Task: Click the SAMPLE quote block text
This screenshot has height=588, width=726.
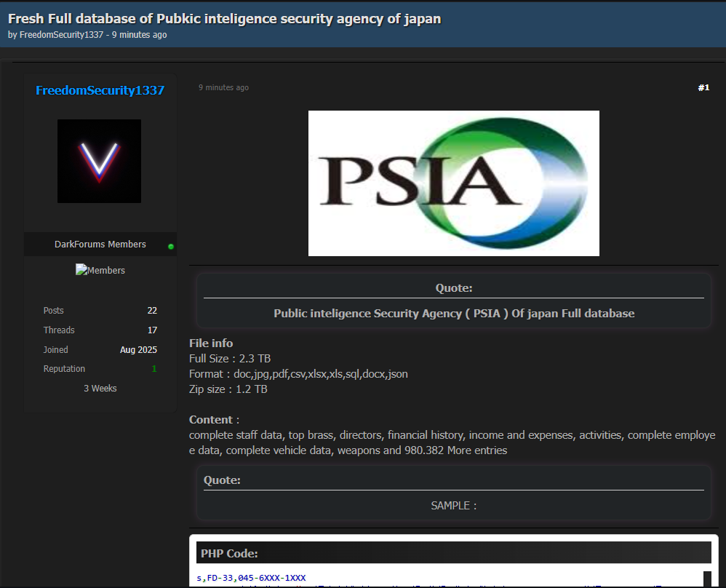Action: [453, 505]
